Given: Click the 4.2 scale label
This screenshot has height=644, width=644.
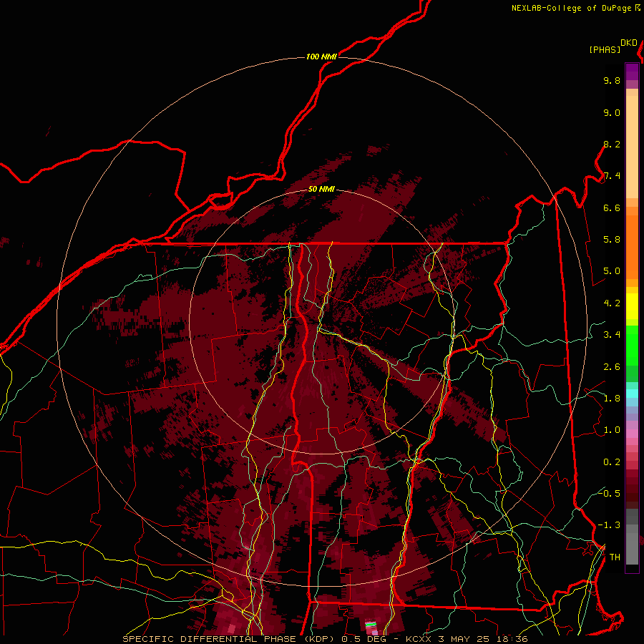Looking at the screenshot, I should pos(612,303).
